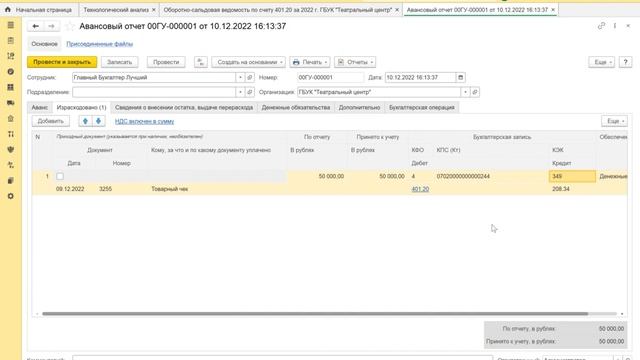
Task: Select the Товарный чек cell
Action: [218, 189]
